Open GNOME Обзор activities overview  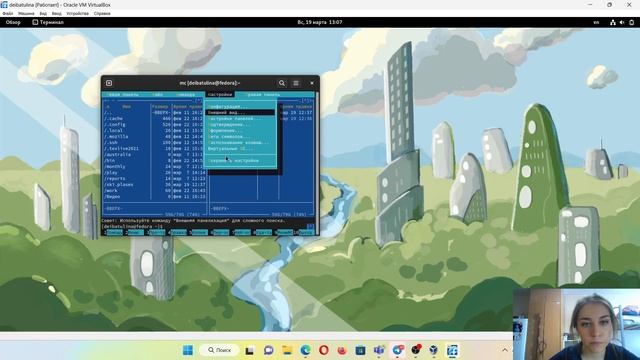tap(13, 22)
